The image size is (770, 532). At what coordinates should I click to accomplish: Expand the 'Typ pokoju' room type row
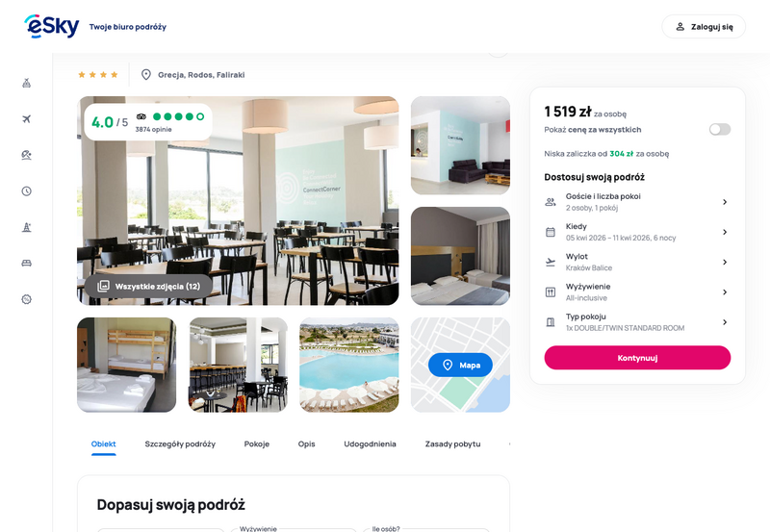[637, 322]
